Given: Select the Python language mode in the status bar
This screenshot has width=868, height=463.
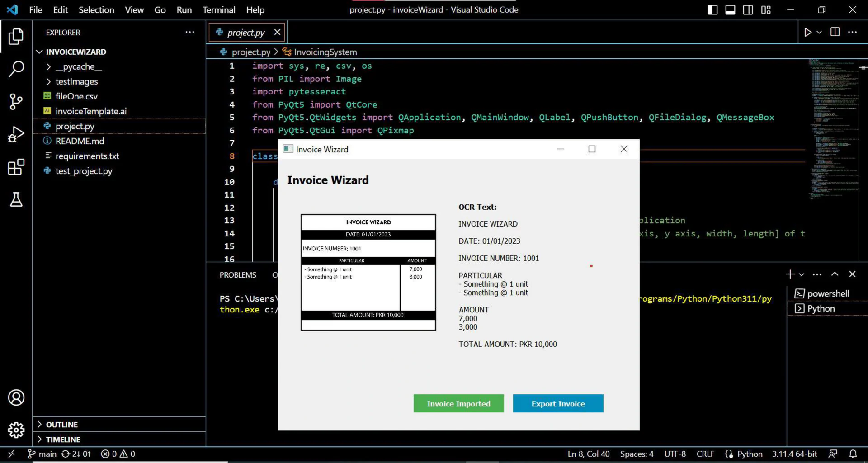Looking at the screenshot, I should click(750, 454).
